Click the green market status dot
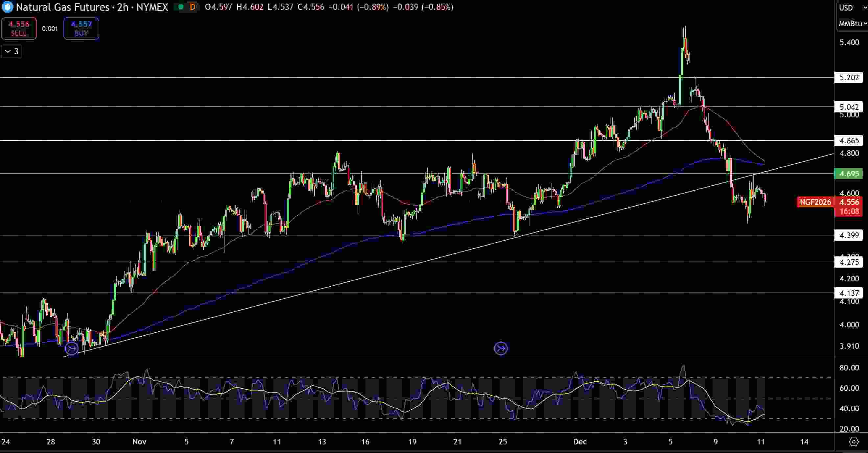This screenshot has height=453, width=868. (181, 6)
